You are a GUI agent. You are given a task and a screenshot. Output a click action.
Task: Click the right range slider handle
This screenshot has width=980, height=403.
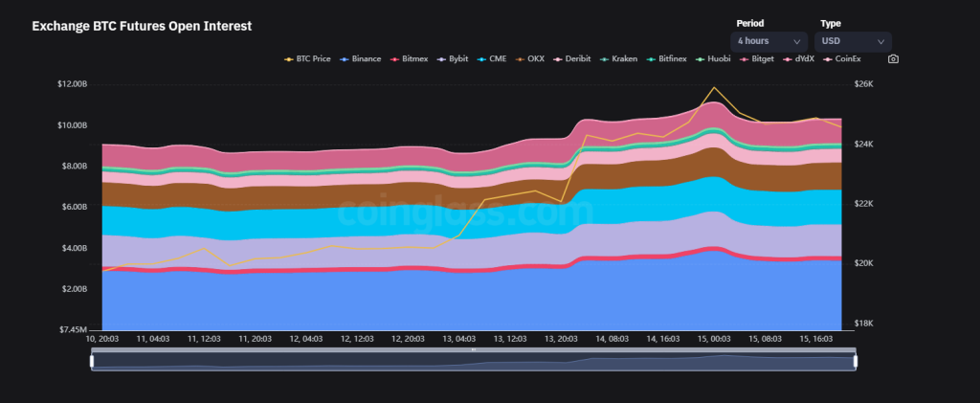click(856, 361)
